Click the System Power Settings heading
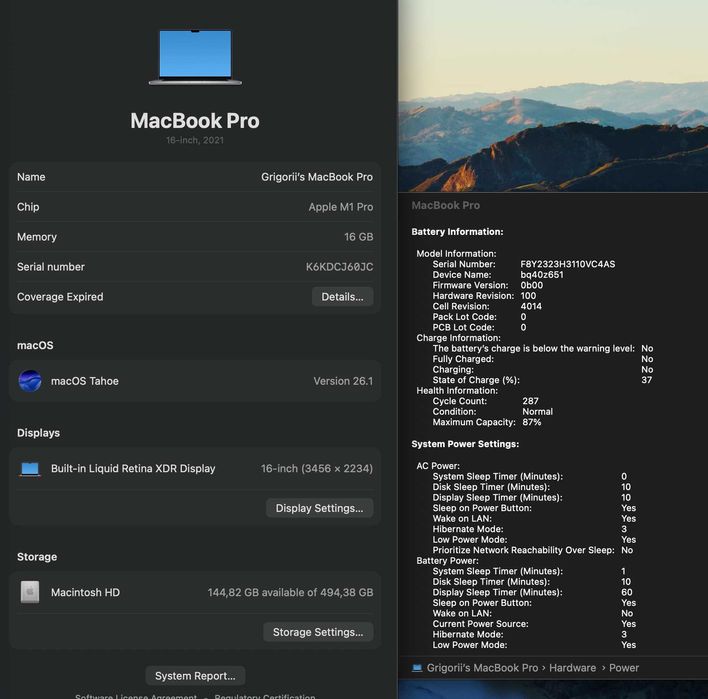708x699 pixels. (x=465, y=444)
